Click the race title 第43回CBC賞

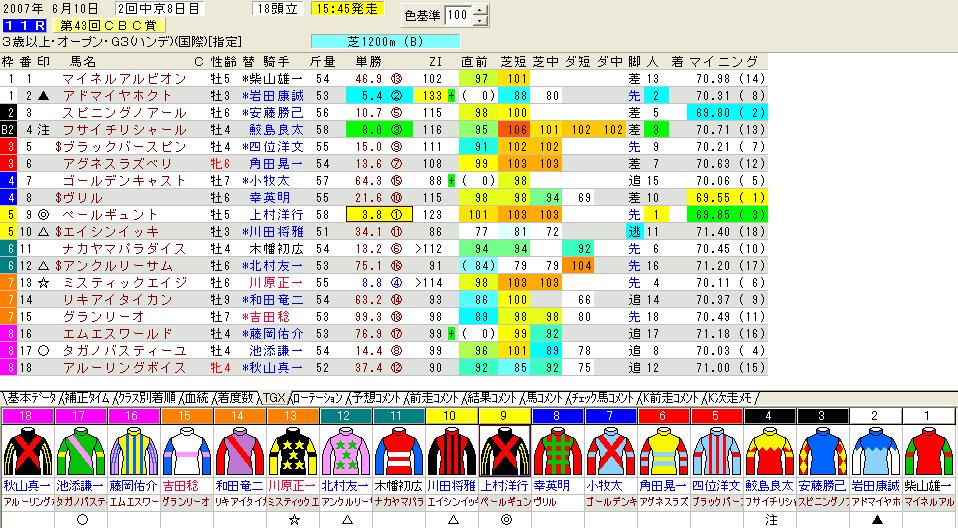point(109,26)
